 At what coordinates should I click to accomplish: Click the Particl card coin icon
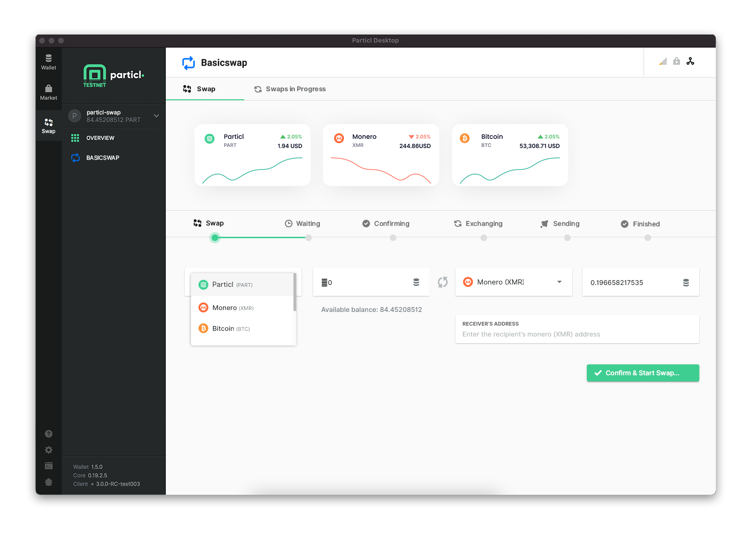click(209, 139)
